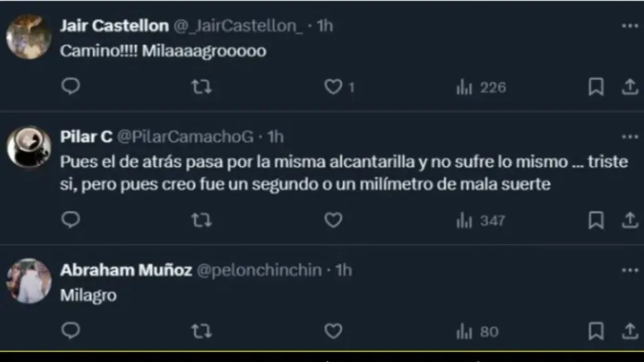The height and width of the screenshot is (362, 644).
Task: Reply to Jair Castellon's tweet
Action: pyautogui.click(x=71, y=86)
